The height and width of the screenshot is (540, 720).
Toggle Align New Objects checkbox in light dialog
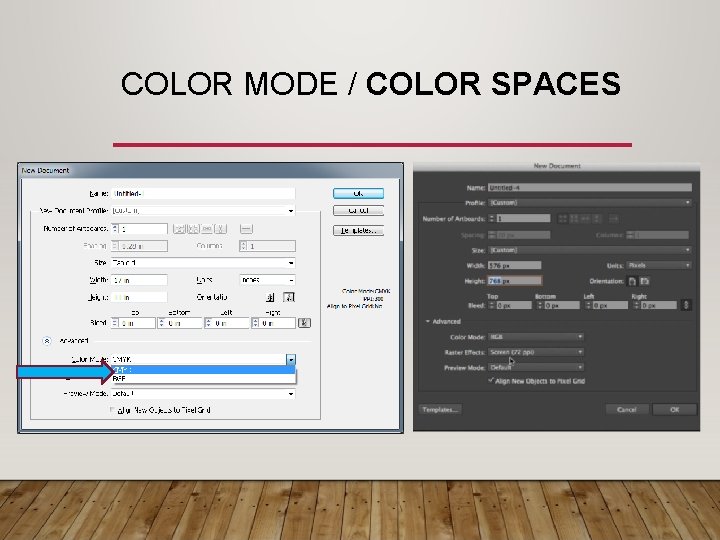point(113,410)
